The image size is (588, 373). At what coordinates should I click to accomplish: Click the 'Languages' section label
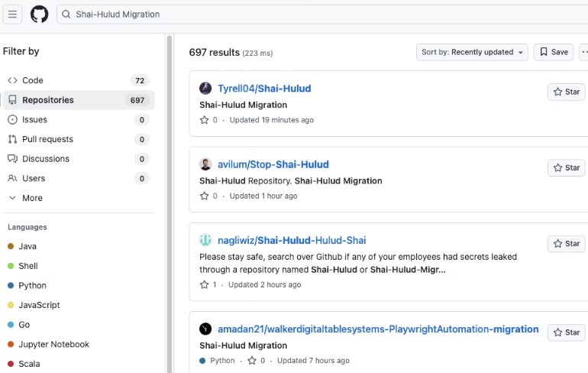[27, 227]
